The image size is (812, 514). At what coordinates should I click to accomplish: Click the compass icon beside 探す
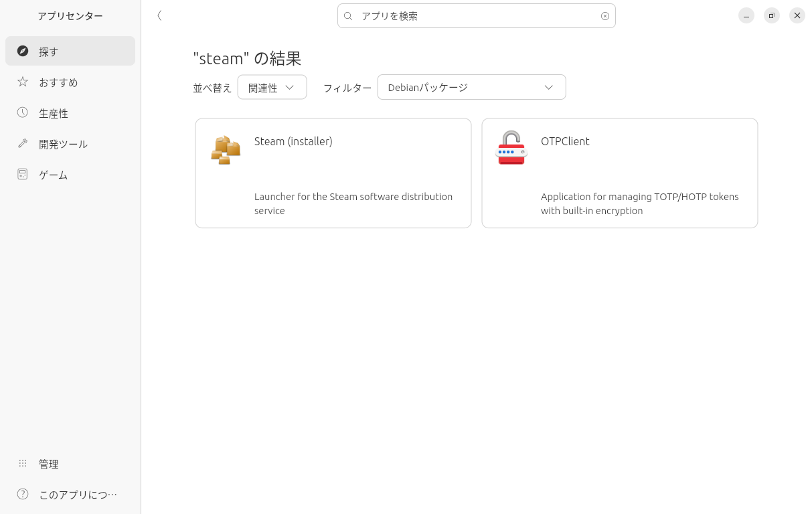pos(23,51)
